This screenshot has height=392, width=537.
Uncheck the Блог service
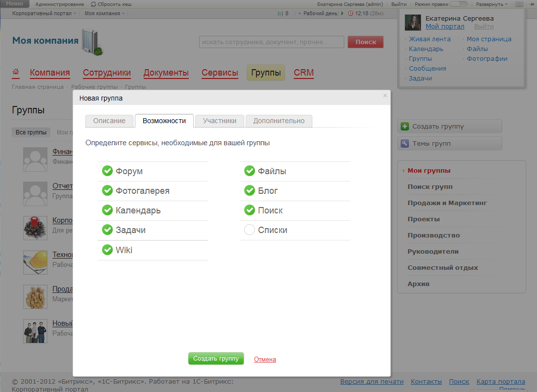point(249,190)
